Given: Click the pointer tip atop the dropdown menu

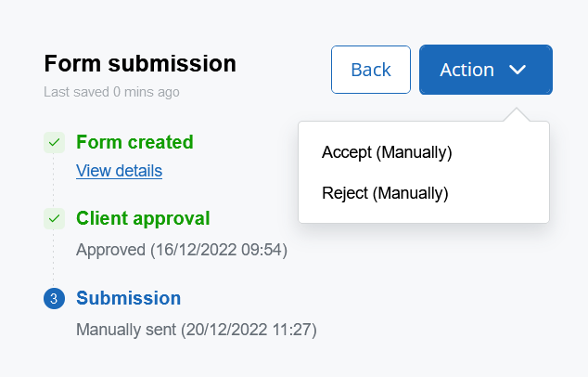Looking at the screenshot, I should (518, 114).
